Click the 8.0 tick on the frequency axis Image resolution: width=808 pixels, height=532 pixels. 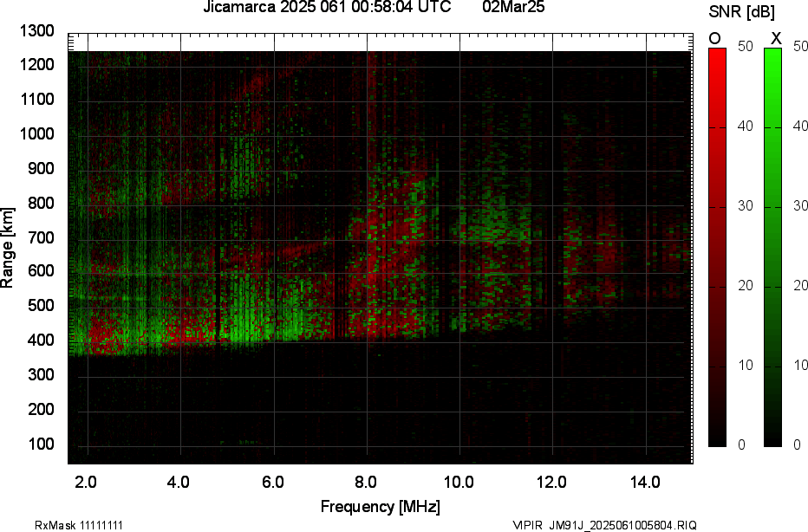click(x=367, y=482)
